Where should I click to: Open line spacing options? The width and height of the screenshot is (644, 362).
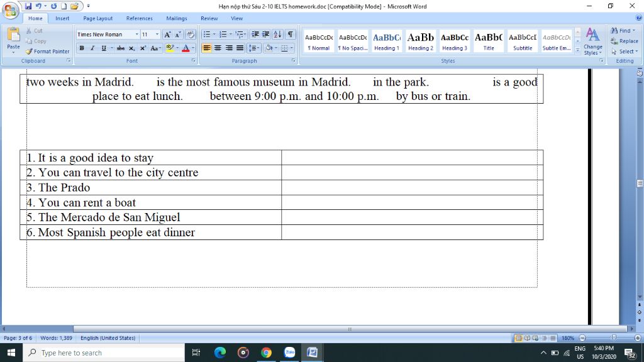pos(254,48)
